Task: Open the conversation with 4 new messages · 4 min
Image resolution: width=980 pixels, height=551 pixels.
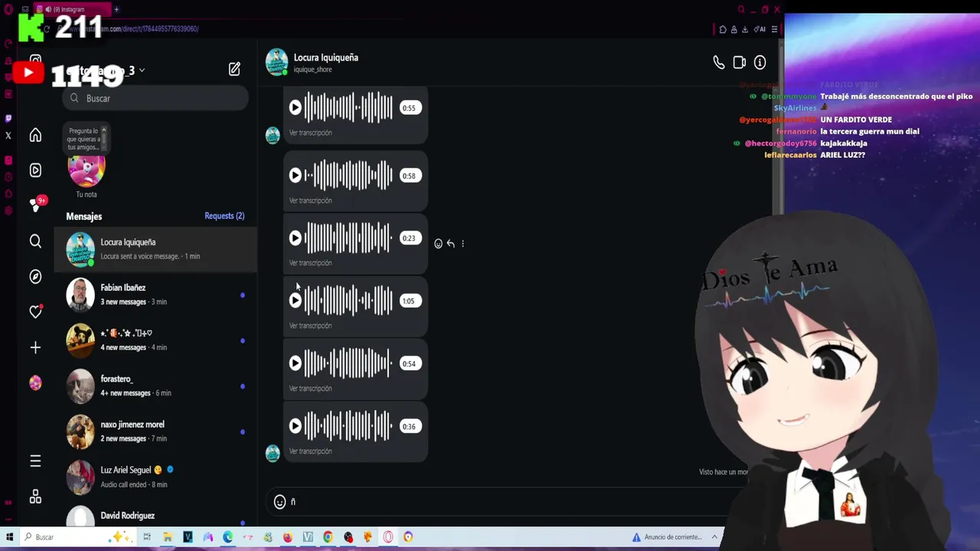Action: 155,341
